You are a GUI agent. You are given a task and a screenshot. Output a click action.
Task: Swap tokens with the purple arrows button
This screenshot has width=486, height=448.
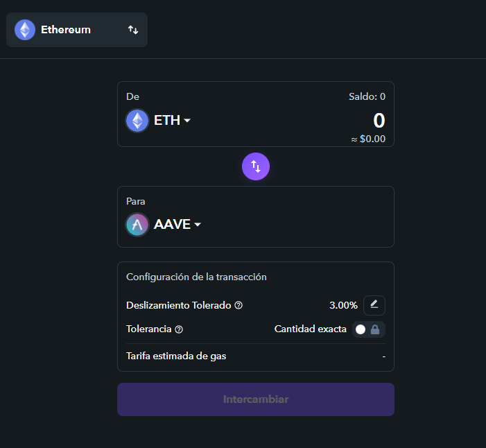[256, 166]
